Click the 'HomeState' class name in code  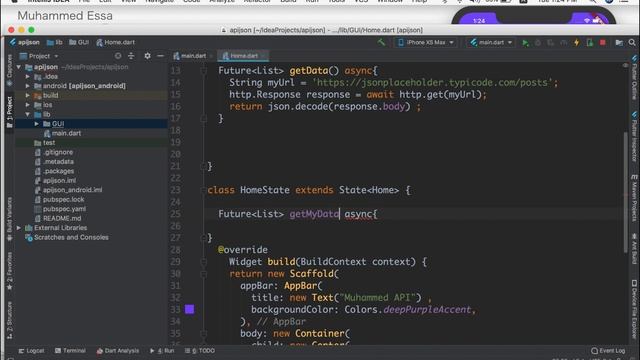pyautogui.click(x=264, y=190)
